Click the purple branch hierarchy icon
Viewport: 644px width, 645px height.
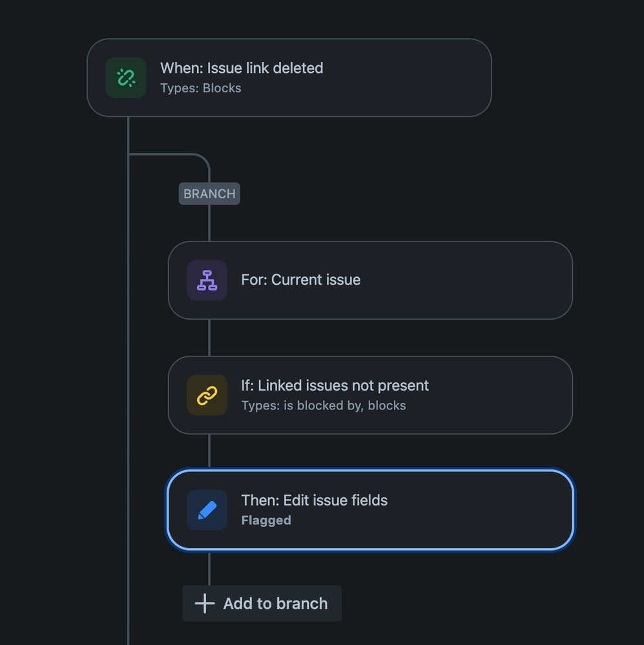coord(207,280)
